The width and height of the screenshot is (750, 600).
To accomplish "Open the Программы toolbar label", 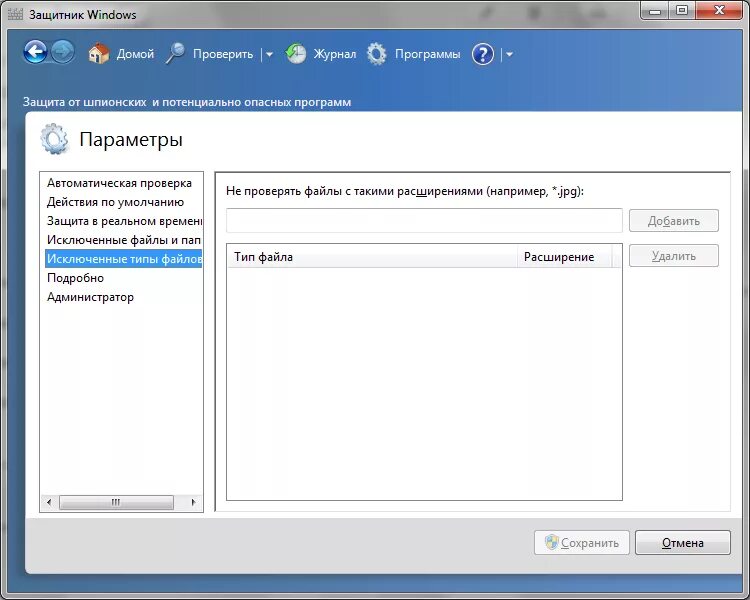I will [x=428, y=54].
